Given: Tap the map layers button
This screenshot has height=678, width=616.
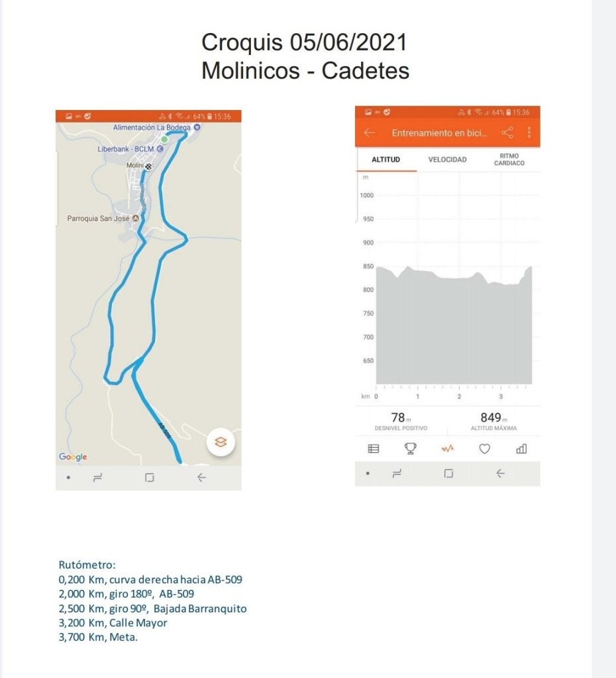Looking at the screenshot, I should (221, 443).
